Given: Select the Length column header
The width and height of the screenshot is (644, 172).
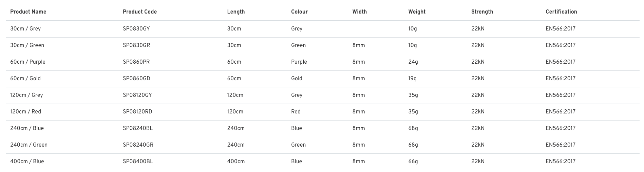Looking at the screenshot, I should click(236, 12).
